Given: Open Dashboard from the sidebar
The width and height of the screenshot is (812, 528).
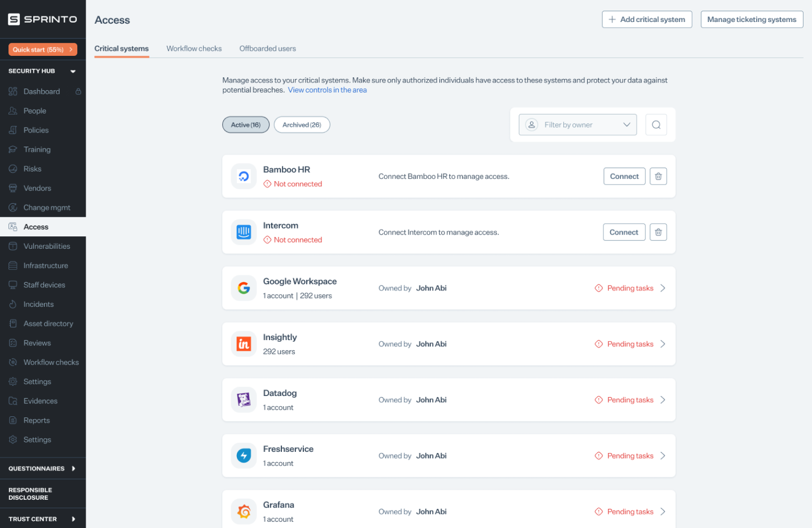Looking at the screenshot, I should tap(42, 91).
